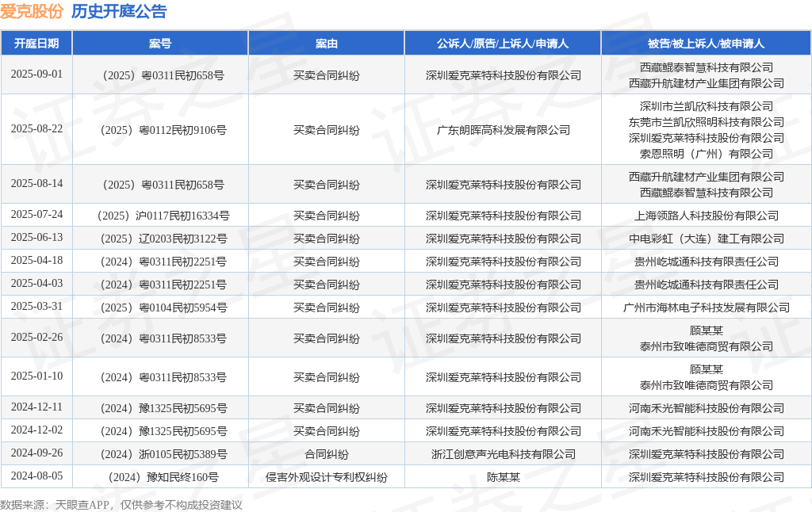Click defendant 深圳爱克莱特科技股份有限公司 in the 2024-08-05 row
This screenshot has height=512, width=812.
[x=707, y=477]
